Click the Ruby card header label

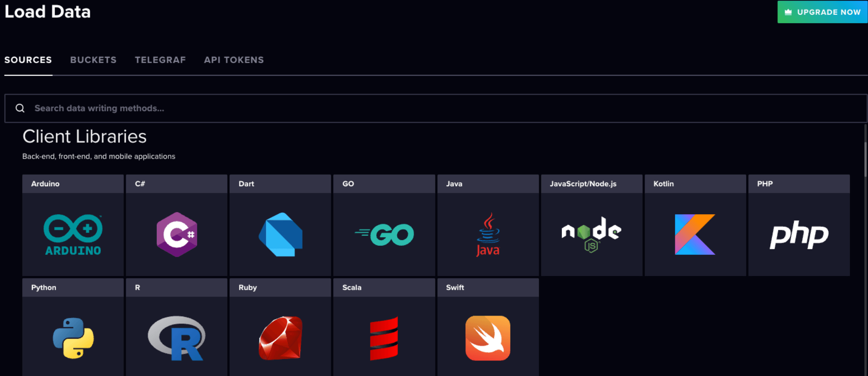tap(247, 288)
